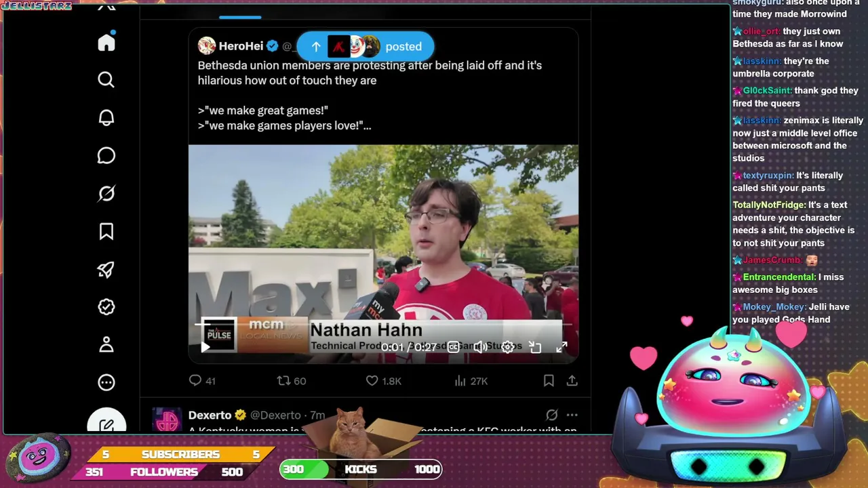
Task: Click the 'FOLLOWERS' goal bar in overlay
Action: click(164, 472)
